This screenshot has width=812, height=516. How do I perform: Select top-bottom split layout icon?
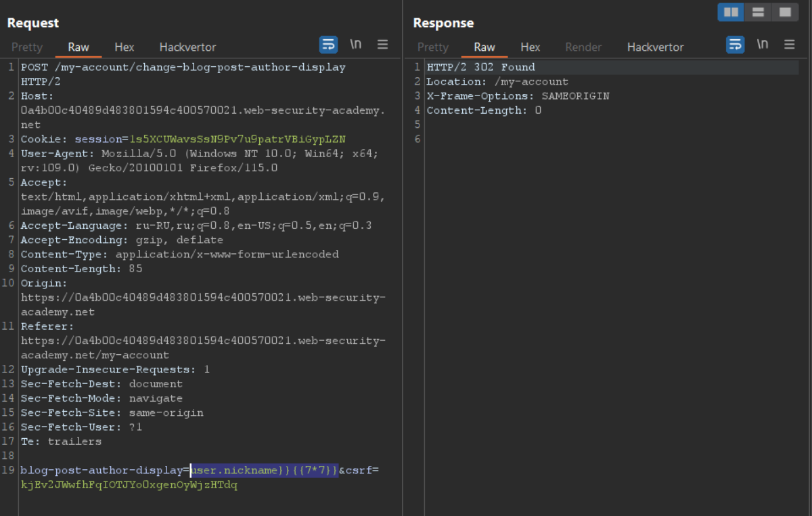click(758, 12)
